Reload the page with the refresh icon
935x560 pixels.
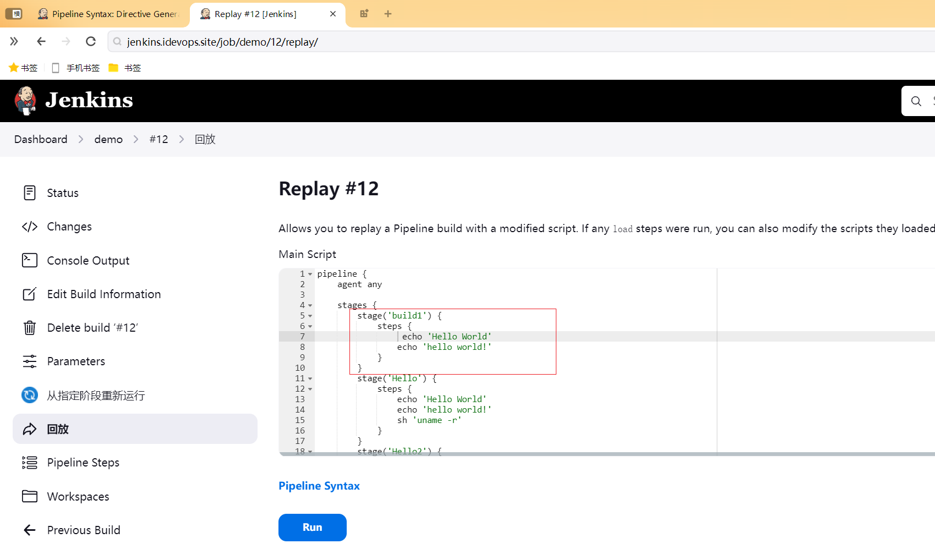click(x=91, y=41)
